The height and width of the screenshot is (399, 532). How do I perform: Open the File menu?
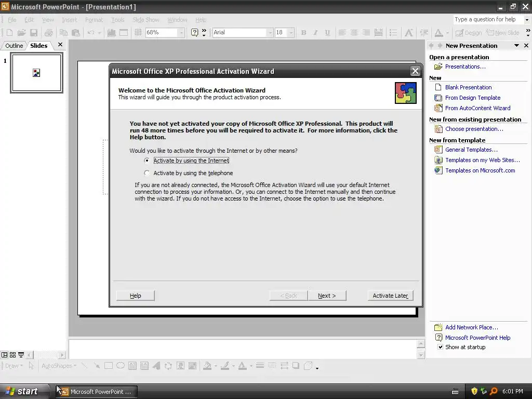pyautogui.click(x=12, y=20)
